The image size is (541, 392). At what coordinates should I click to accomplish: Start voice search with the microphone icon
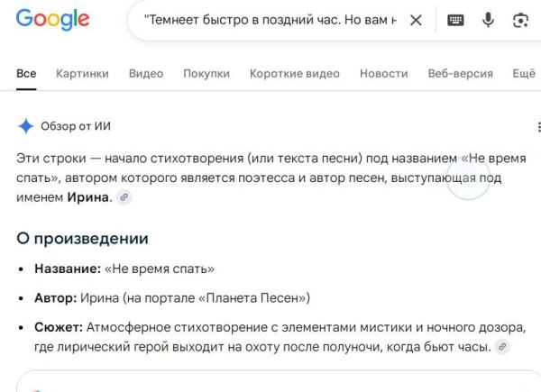(x=488, y=20)
